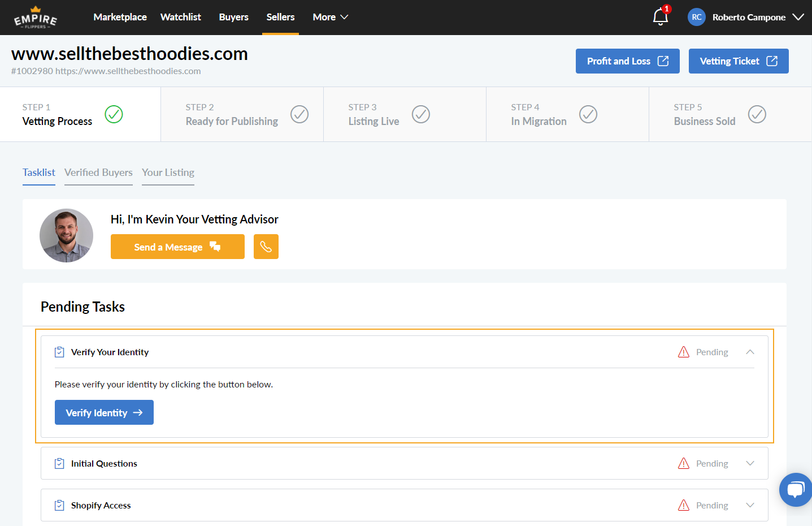Image resolution: width=812 pixels, height=526 pixels.
Task: Click the "Please verify your identity" instruction text
Action: click(x=164, y=384)
